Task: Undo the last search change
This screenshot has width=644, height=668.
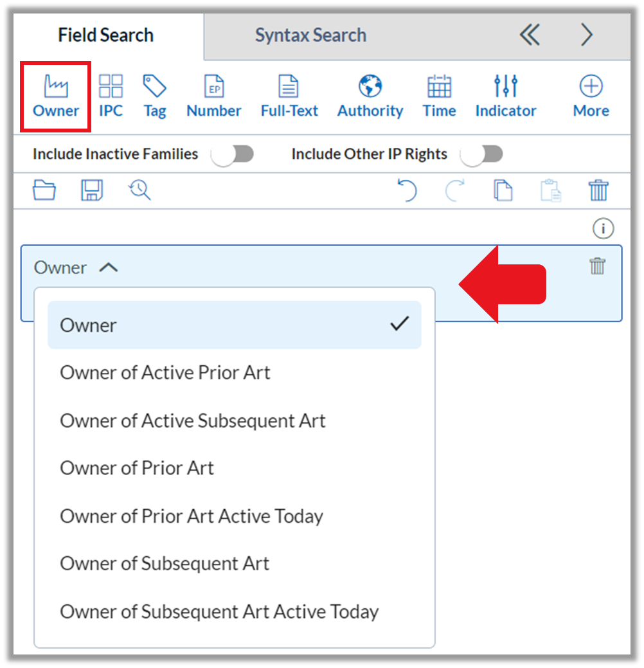Action: coord(407,190)
